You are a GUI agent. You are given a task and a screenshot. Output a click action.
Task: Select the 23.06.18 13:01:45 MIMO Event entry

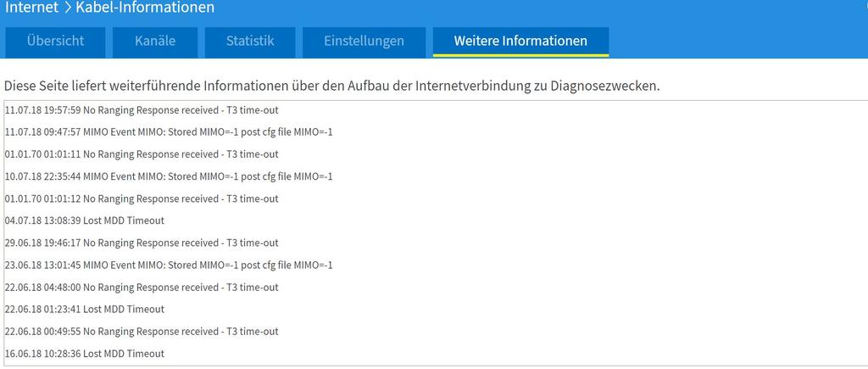(x=169, y=265)
